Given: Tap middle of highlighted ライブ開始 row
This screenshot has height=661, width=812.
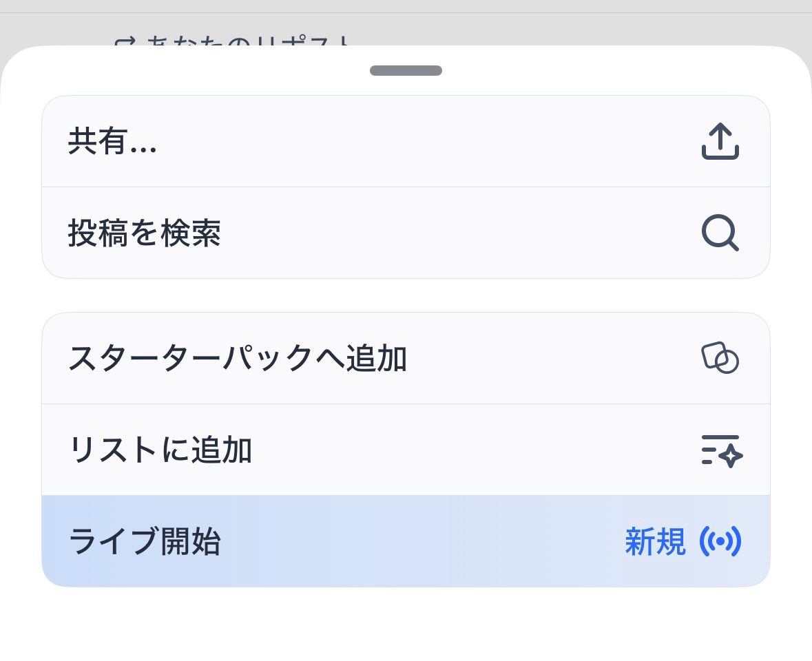Looking at the screenshot, I should coord(406,542).
